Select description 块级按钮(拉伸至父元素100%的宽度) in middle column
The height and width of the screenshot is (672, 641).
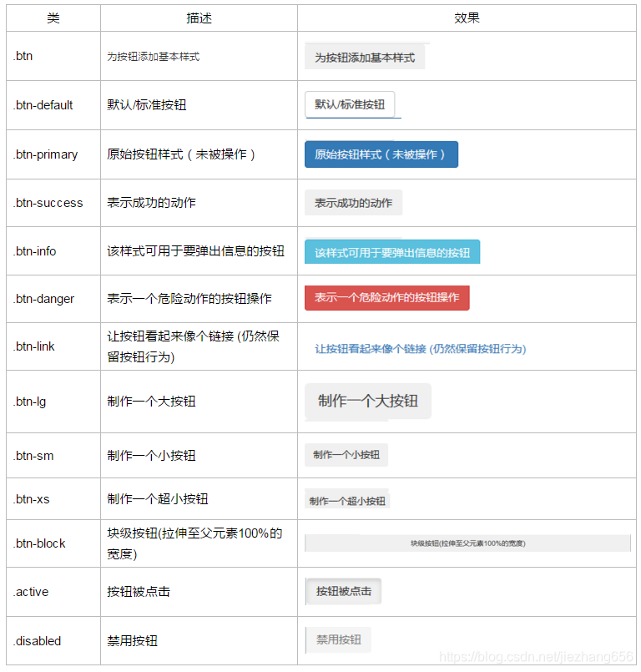click(195, 543)
